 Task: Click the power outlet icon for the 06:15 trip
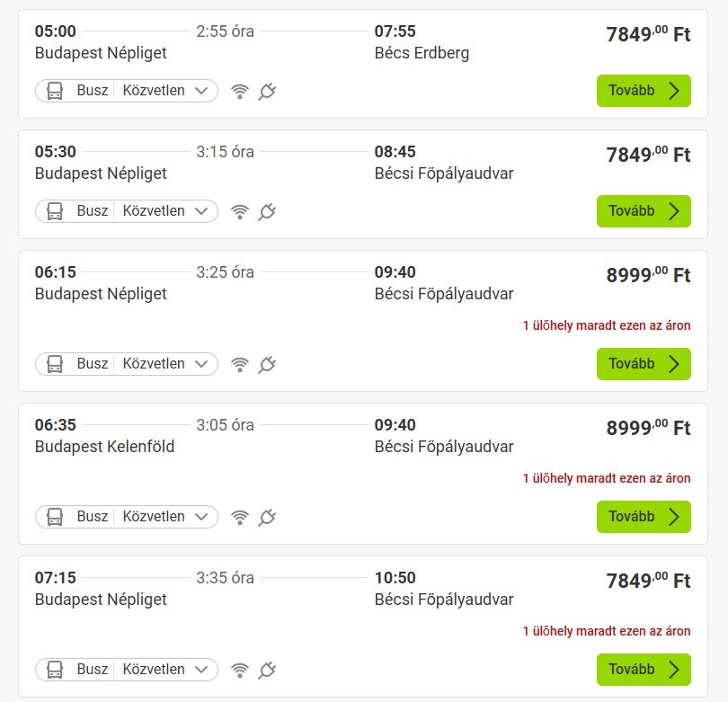266,364
